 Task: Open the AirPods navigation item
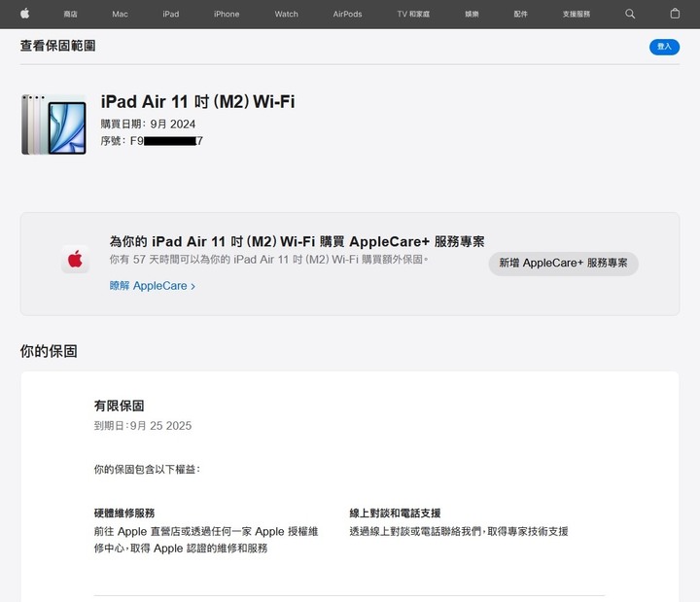[347, 15]
